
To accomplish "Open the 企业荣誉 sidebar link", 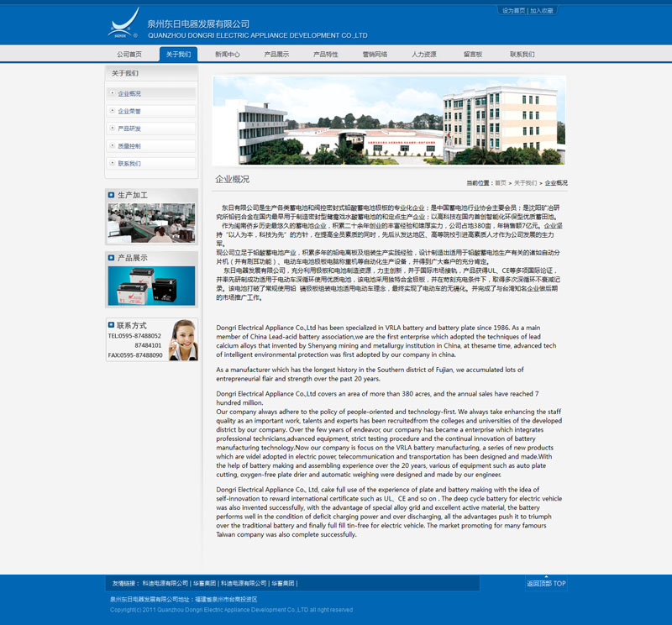I will 129,111.
